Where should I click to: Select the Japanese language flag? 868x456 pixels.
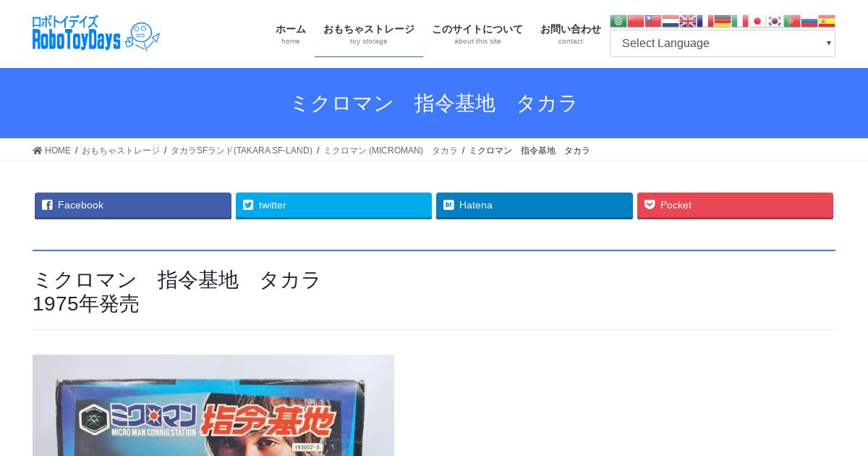click(x=757, y=21)
